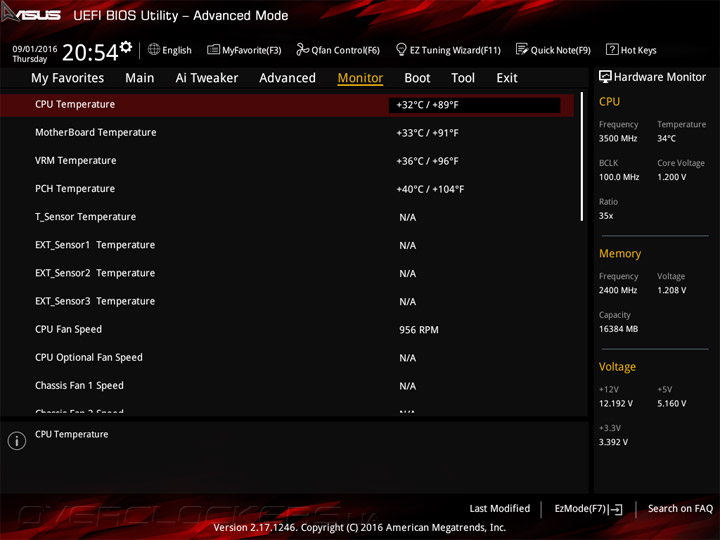
Task: Select PCH Temperature row
Action: (x=287, y=189)
